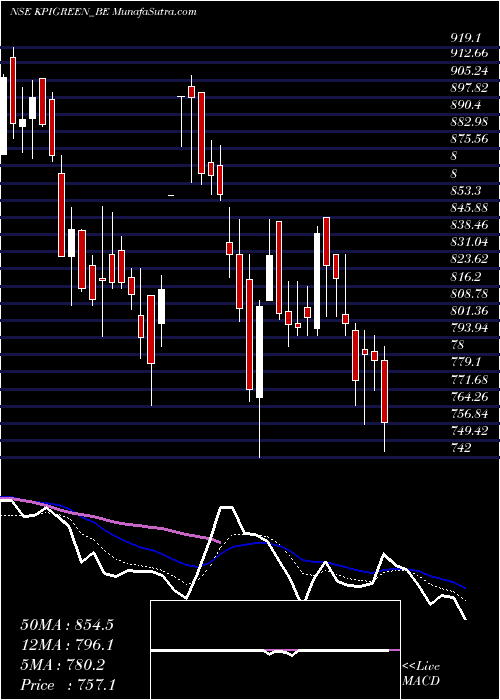500x700 pixels.
Task: Click the 919.1 price axis label
Action: [x=466, y=38]
